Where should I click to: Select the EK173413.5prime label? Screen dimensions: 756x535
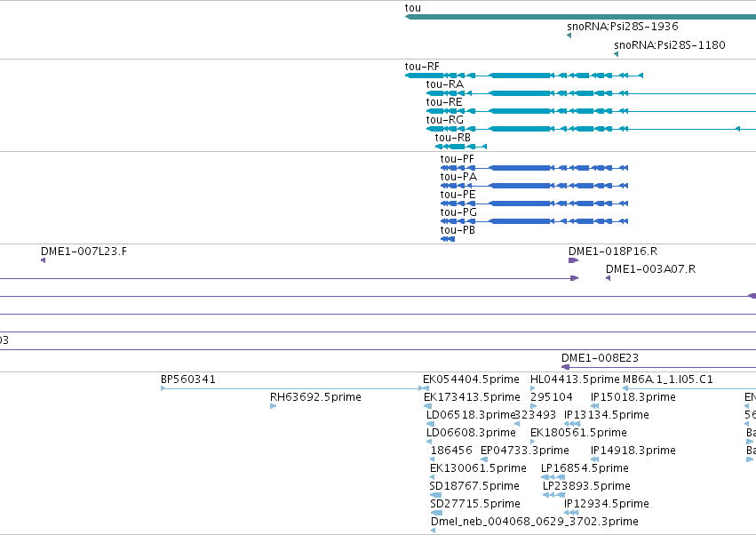(472, 397)
